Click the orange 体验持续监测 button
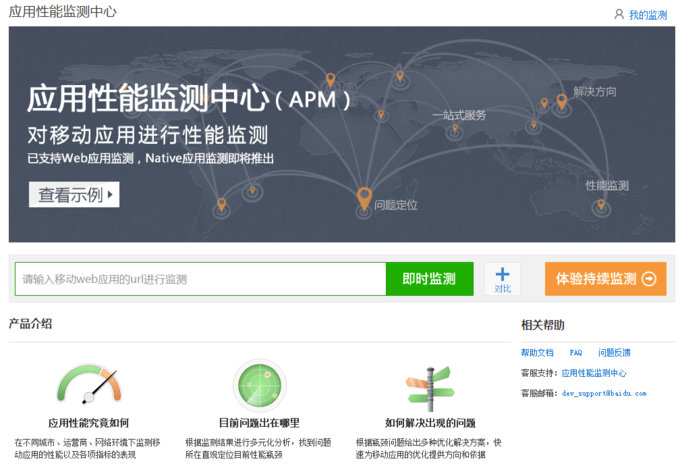 [605, 279]
